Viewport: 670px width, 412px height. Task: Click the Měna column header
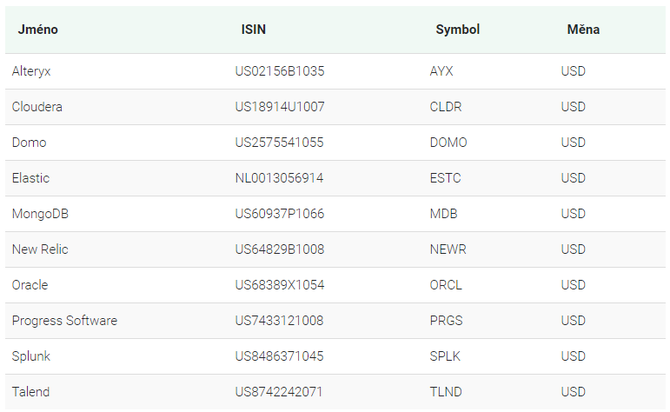(583, 29)
